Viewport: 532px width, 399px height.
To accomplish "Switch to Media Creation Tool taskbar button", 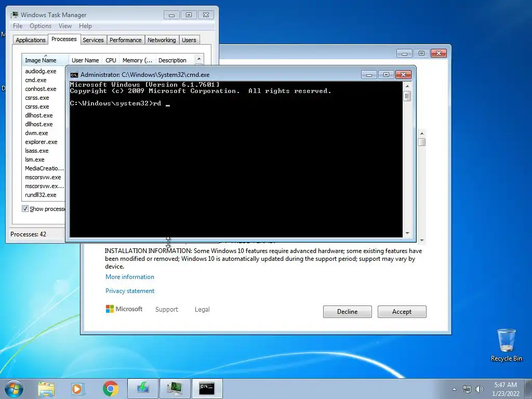I will click(143, 389).
